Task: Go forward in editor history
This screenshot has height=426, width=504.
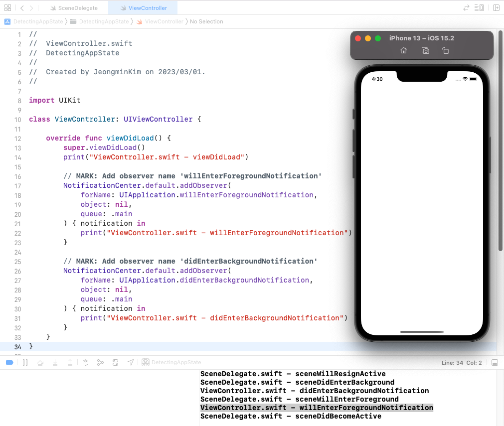Action: pos(31,8)
